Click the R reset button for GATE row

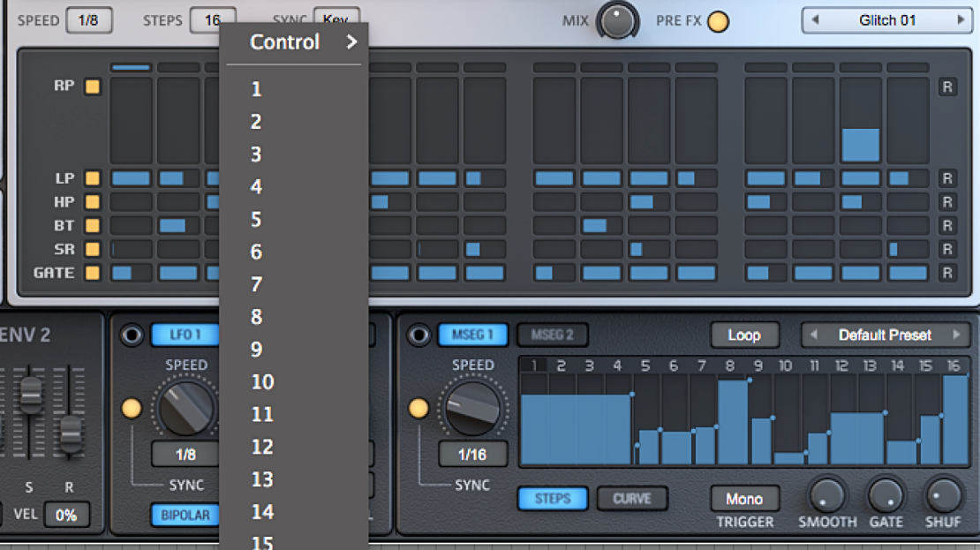[947, 273]
